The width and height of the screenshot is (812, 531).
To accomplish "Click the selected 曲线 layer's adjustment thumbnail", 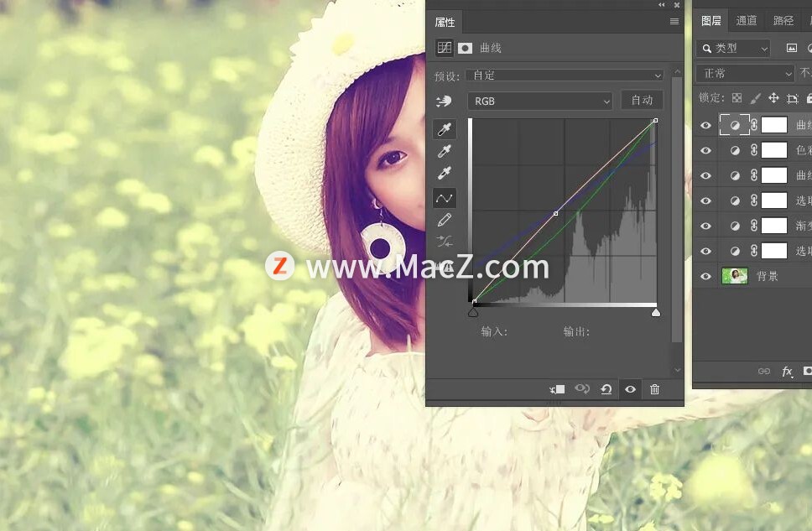I will pyautogui.click(x=734, y=125).
